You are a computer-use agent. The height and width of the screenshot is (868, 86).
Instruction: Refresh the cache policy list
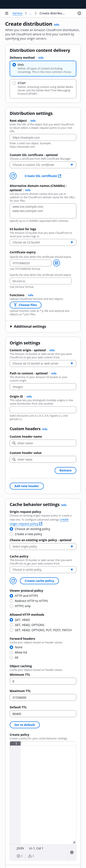13,581
